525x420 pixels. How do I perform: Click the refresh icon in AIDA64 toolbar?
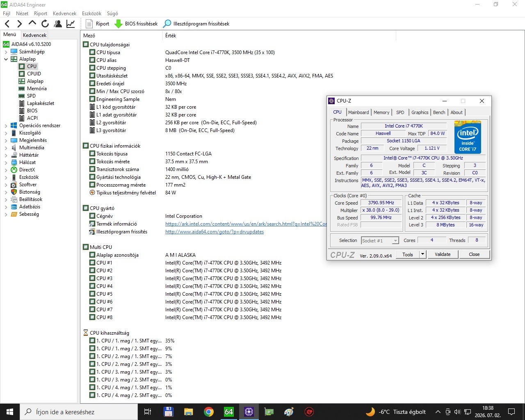[x=45, y=24]
